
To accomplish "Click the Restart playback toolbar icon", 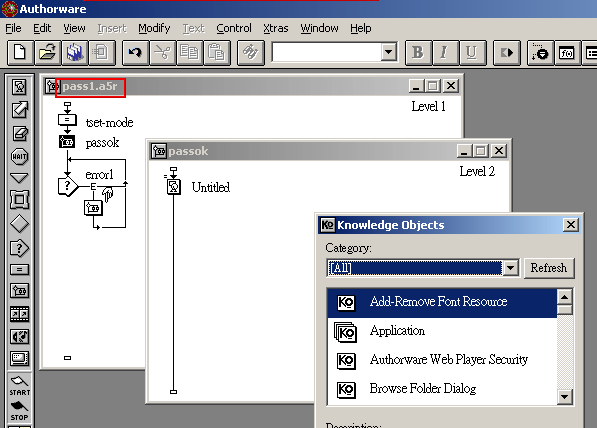I will [507, 53].
